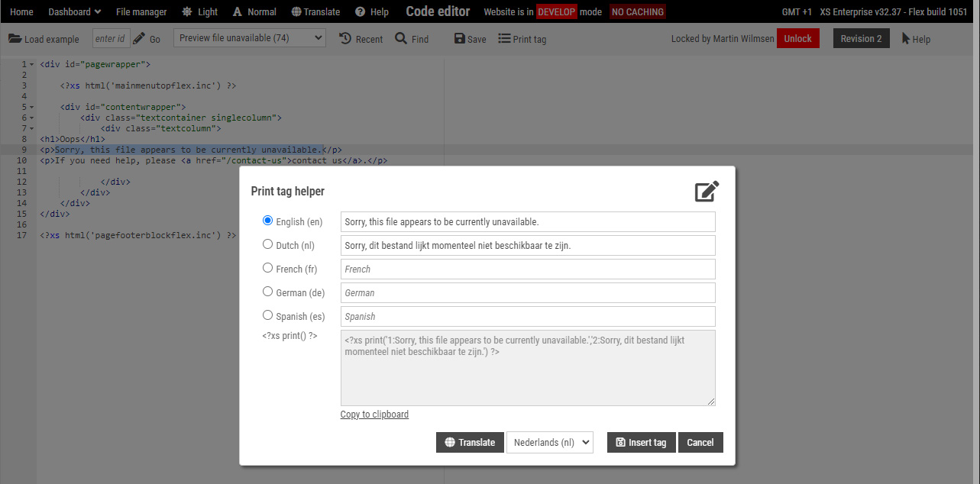Image resolution: width=980 pixels, height=484 pixels.
Task: Click 'Locked by Martin Wilmsen' text
Action: coord(723,38)
